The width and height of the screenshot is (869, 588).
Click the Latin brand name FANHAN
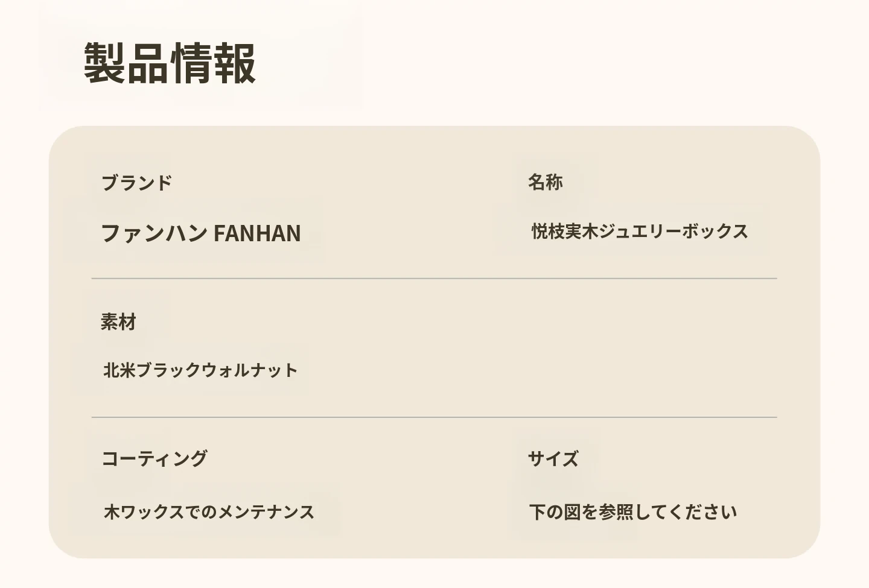[x=257, y=233]
